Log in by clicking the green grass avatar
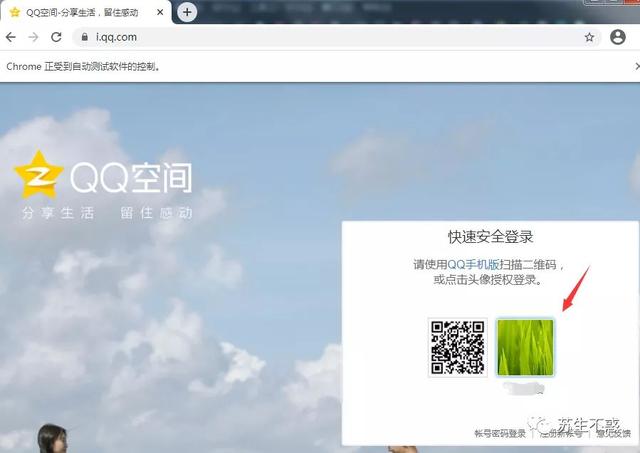 (525, 347)
